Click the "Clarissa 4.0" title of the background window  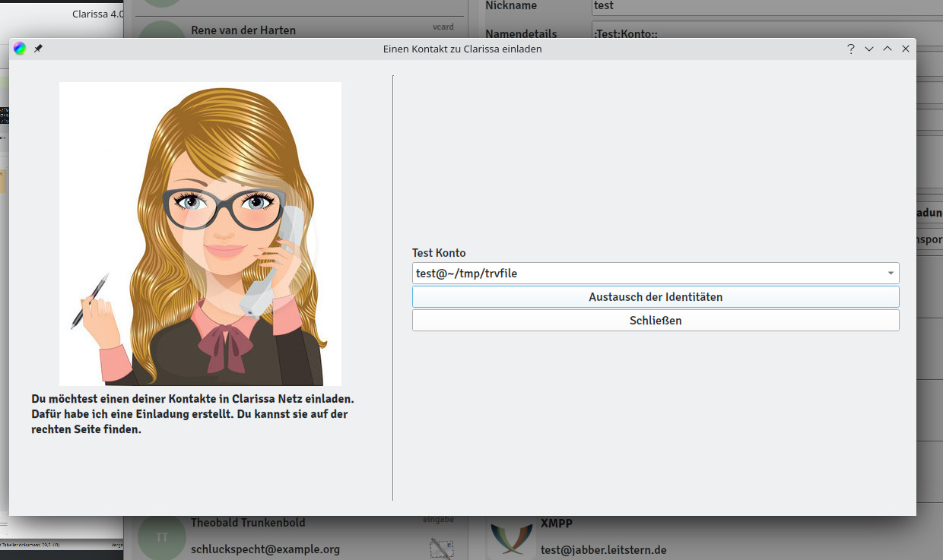tap(98, 14)
